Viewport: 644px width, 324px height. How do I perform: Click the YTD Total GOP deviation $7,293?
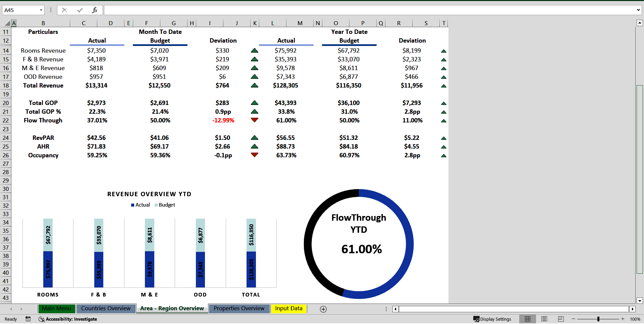pyautogui.click(x=412, y=103)
